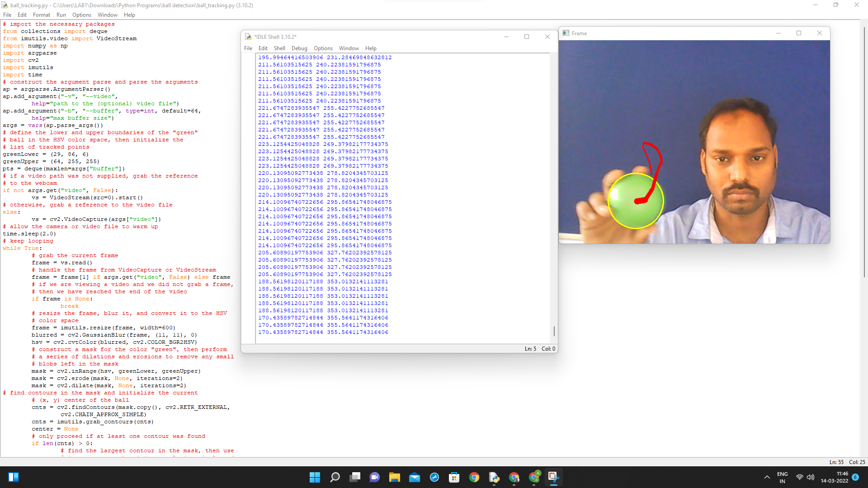This screenshot has width=868, height=488.
Task: Open Windows Search from the taskbar
Action: click(335, 477)
